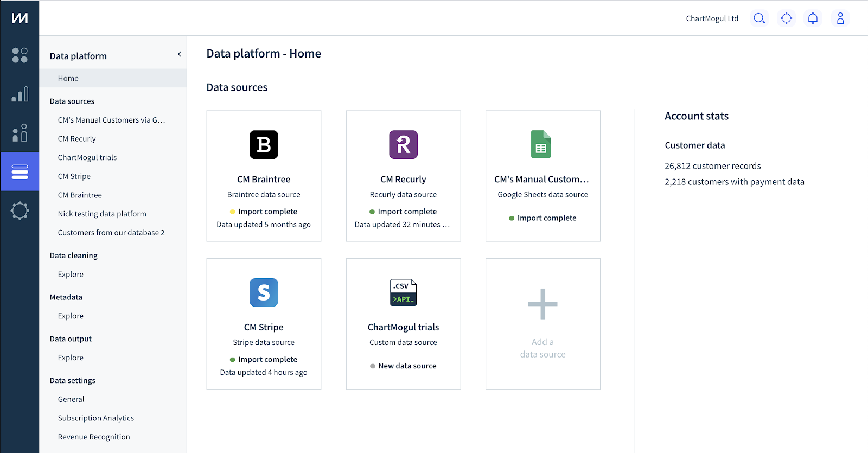Open CM Recurly in sidebar data sources
Screen dimensions: 868x453
[x=77, y=139]
